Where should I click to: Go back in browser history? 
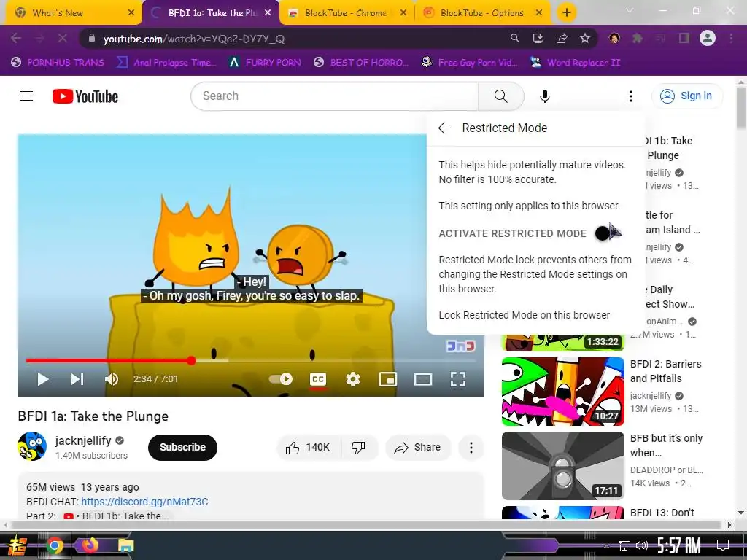pos(16,38)
